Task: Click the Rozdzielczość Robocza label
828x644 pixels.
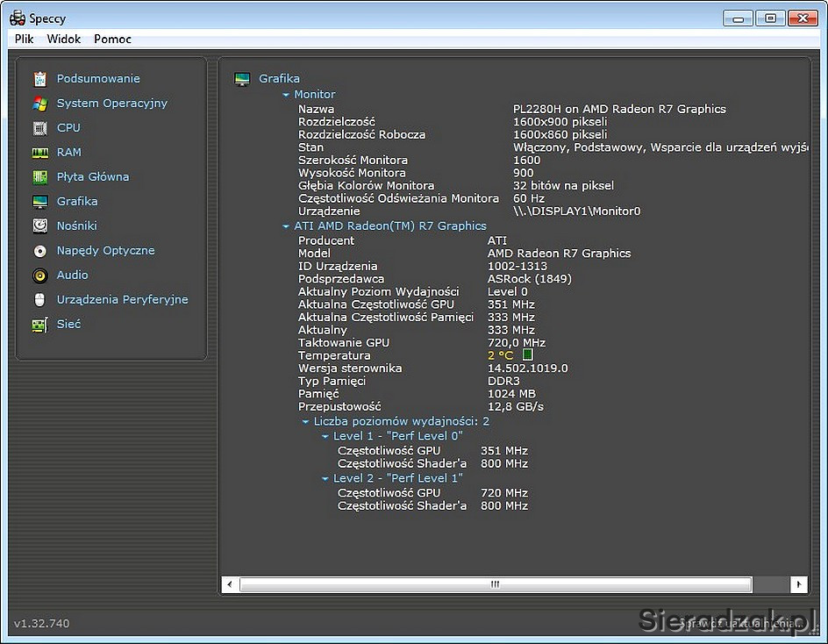Action: click(x=361, y=134)
